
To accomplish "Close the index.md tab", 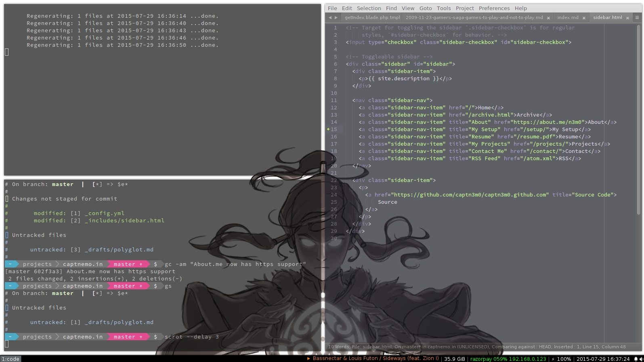I will pos(584,18).
